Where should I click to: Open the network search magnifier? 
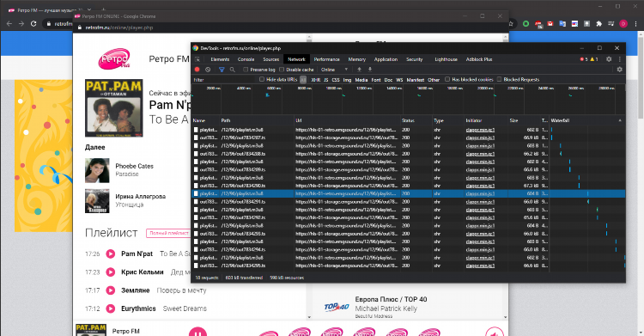(233, 70)
